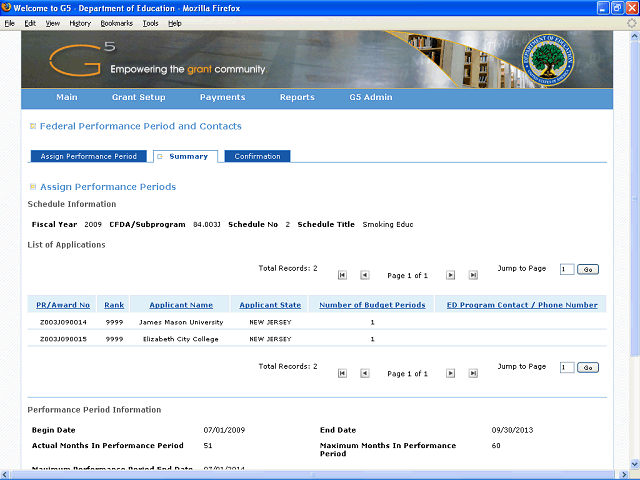This screenshot has width=640, height=480.
Task: Go to previous page in top pager
Action: [364, 275]
